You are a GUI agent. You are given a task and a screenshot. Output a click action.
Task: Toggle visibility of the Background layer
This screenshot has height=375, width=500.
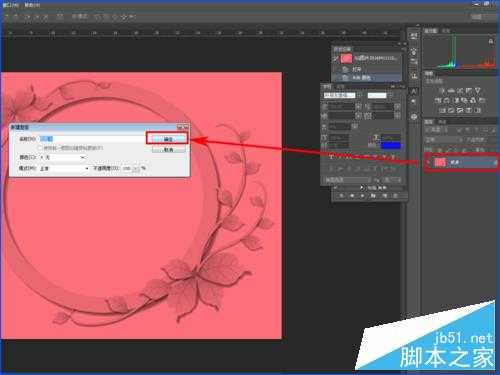[x=429, y=162]
